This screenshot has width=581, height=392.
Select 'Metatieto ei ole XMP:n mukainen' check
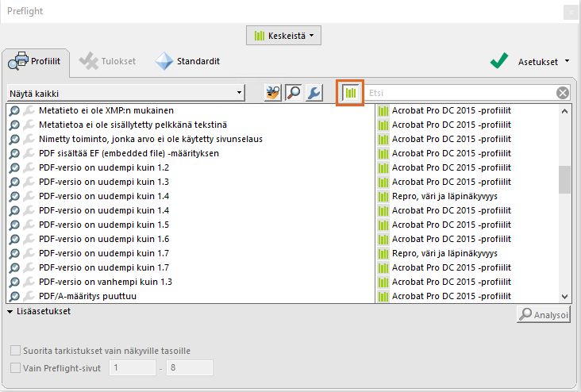[106, 110]
